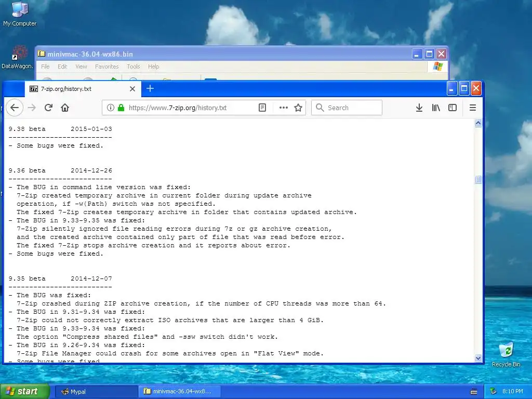The height and width of the screenshot is (399, 532).
Task: Click scrollbar down arrow in browser
Action: point(478,358)
